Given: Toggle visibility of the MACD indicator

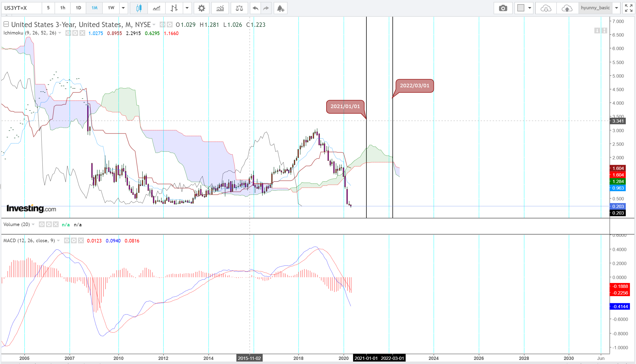Looking at the screenshot, I should coord(67,241).
